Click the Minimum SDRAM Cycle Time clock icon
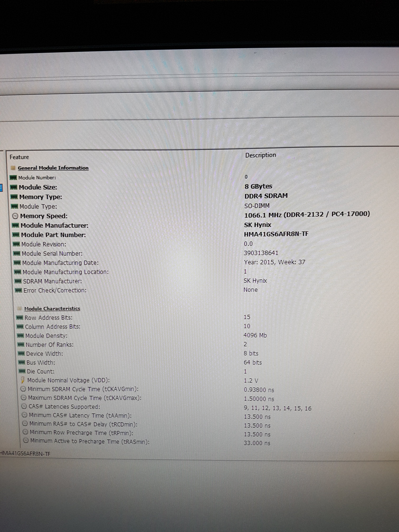The height and width of the screenshot is (532, 399). (23, 389)
